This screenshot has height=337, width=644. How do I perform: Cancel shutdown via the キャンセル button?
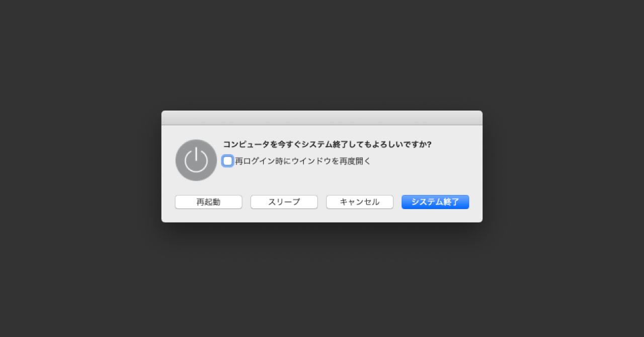[x=360, y=202]
